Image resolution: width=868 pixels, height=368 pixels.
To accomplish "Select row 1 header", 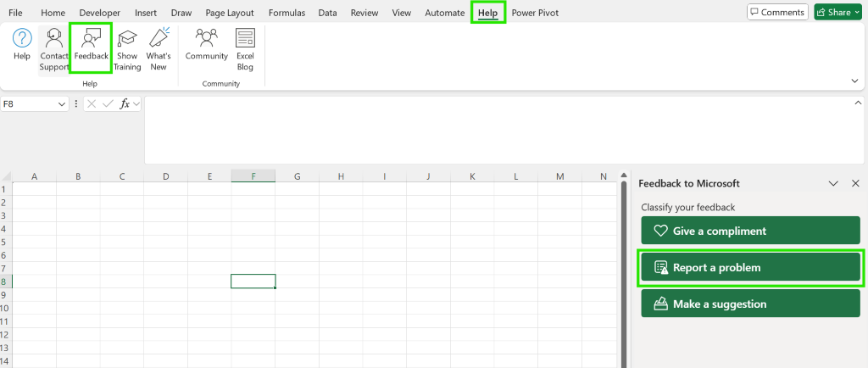I will (6, 189).
